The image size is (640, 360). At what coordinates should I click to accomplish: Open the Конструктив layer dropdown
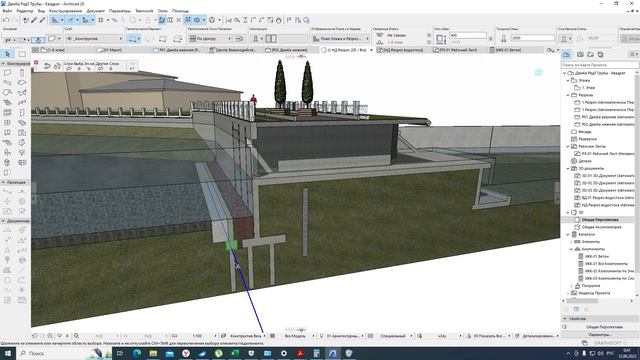[93, 38]
